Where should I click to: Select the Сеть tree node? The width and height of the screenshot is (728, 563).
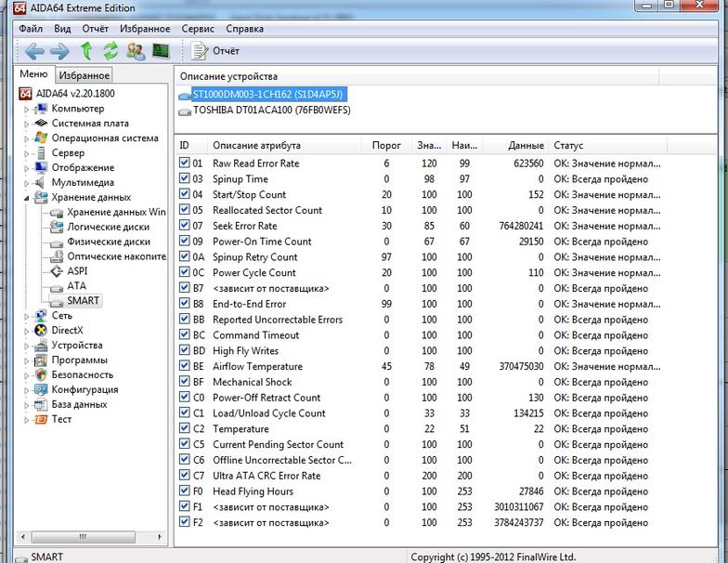[61, 316]
